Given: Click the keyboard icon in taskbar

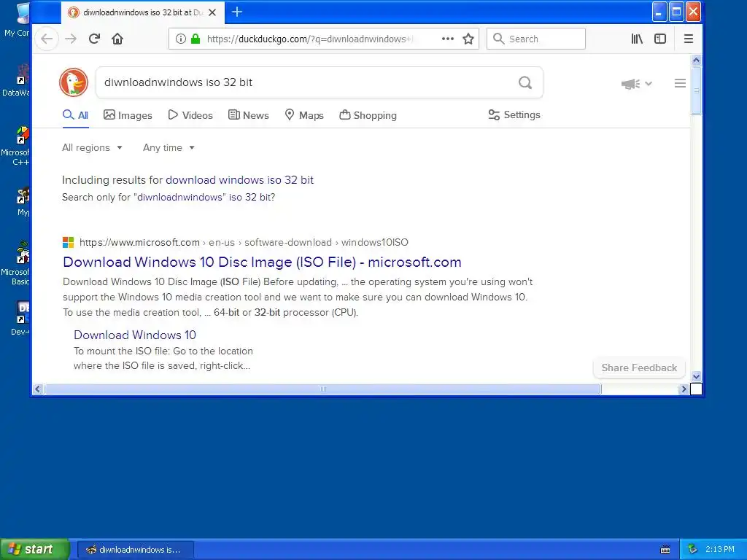Looking at the screenshot, I should [665, 550].
